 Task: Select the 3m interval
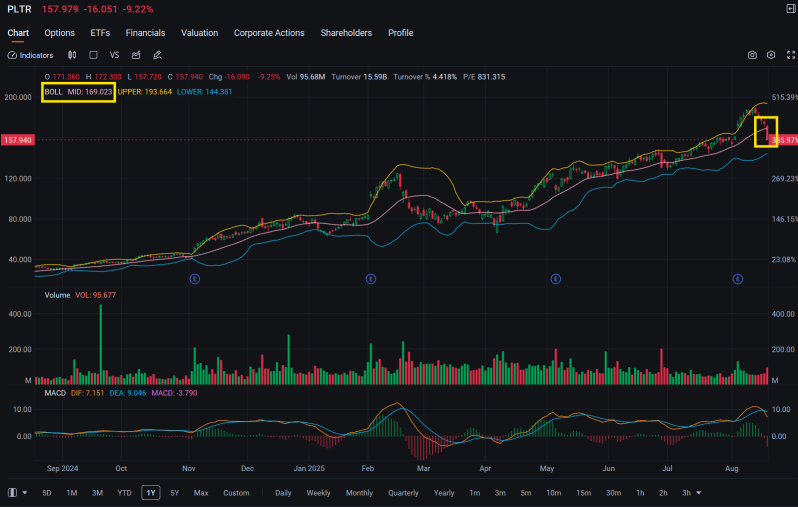click(500, 493)
